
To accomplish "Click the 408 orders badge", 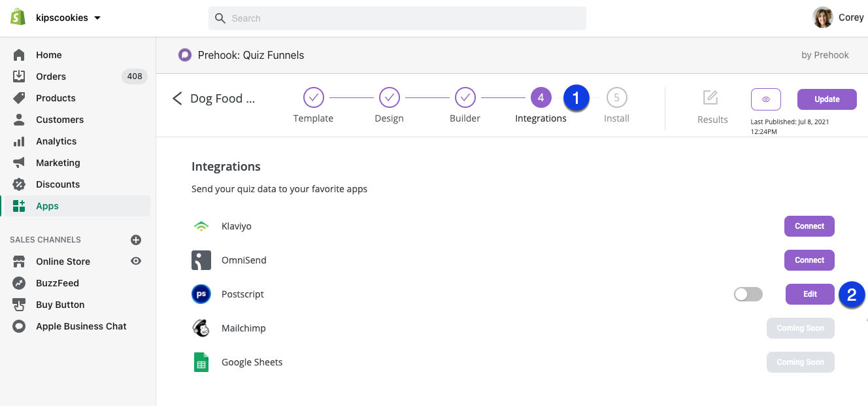I will [135, 76].
